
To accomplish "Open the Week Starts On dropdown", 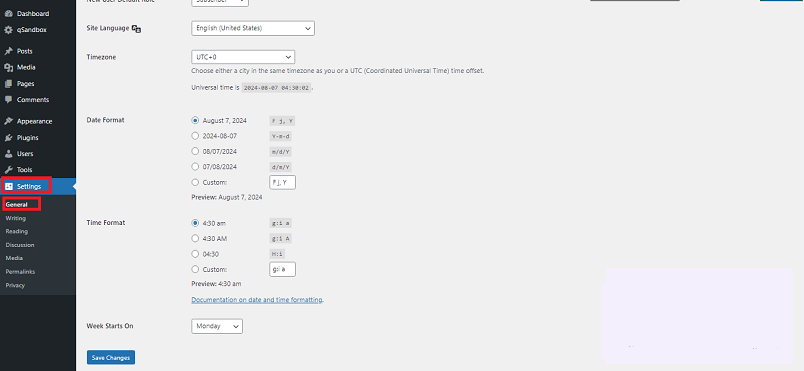I will click(217, 326).
